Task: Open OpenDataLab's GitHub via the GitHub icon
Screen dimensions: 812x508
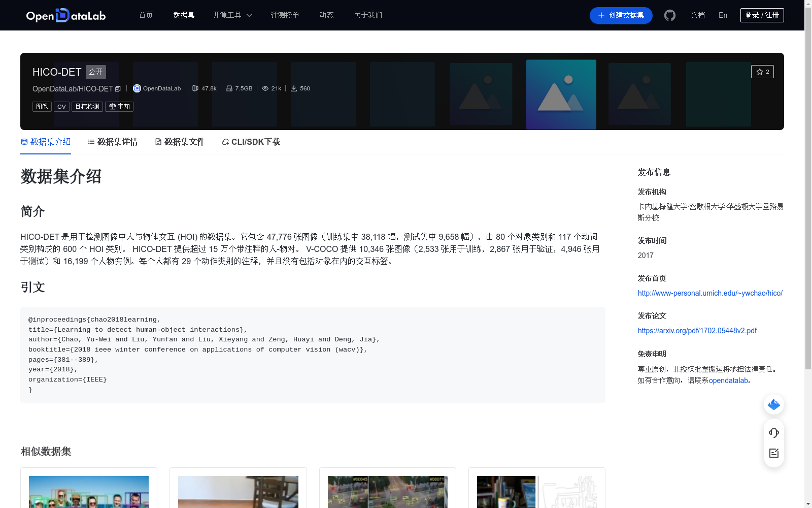Action: [670, 15]
